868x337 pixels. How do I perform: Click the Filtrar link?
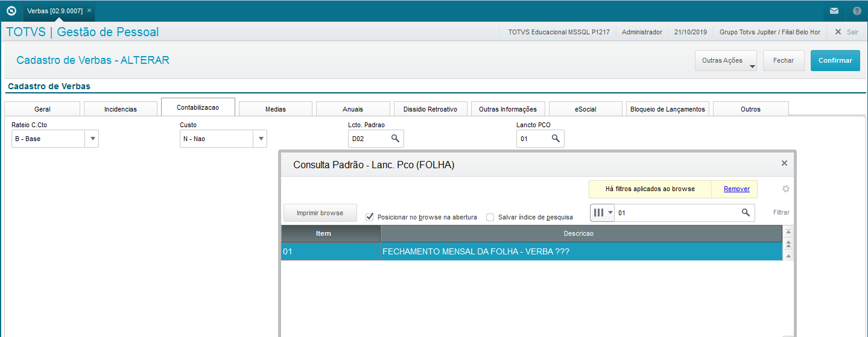click(781, 212)
